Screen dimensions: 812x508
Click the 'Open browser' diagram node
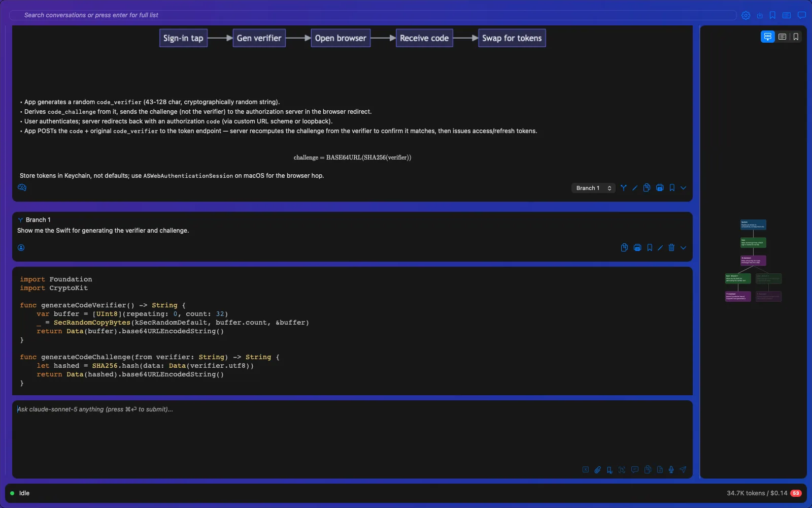[341, 38]
